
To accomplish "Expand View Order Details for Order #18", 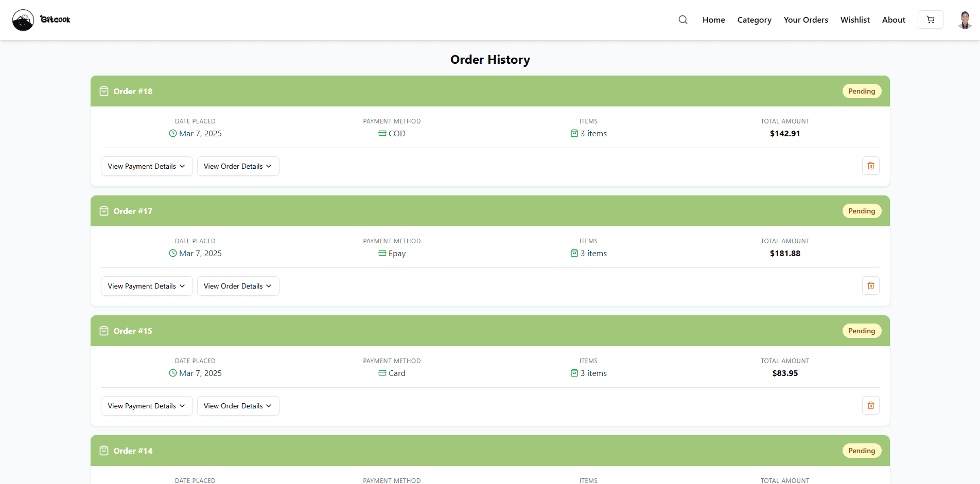I will [x=238, y=166].
